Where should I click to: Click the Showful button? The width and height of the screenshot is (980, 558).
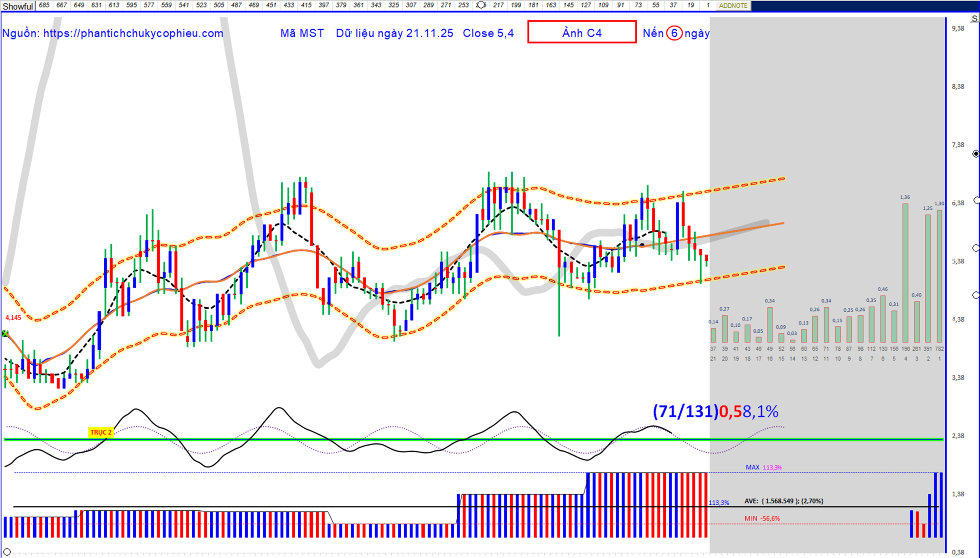pyautogui.click(x=18, y=6)
